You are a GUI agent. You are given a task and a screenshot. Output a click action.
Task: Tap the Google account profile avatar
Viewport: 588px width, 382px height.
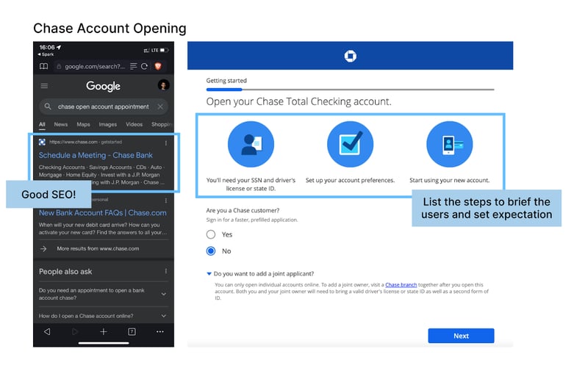click(163, 86)
